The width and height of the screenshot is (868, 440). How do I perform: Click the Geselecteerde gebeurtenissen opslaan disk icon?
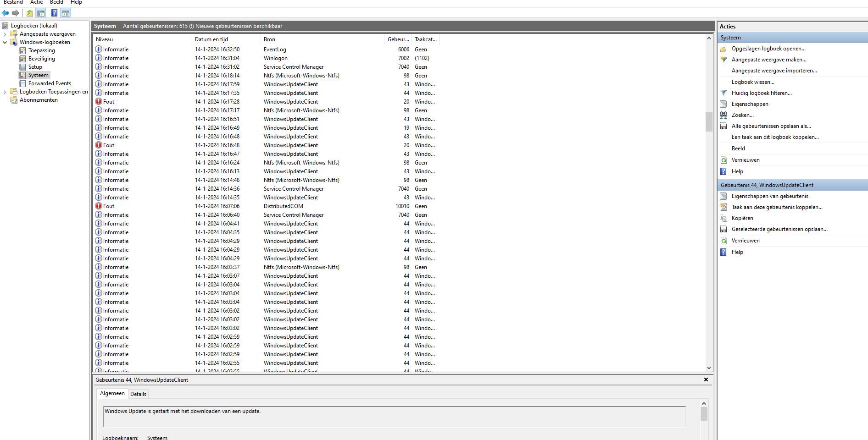[723, 229]
